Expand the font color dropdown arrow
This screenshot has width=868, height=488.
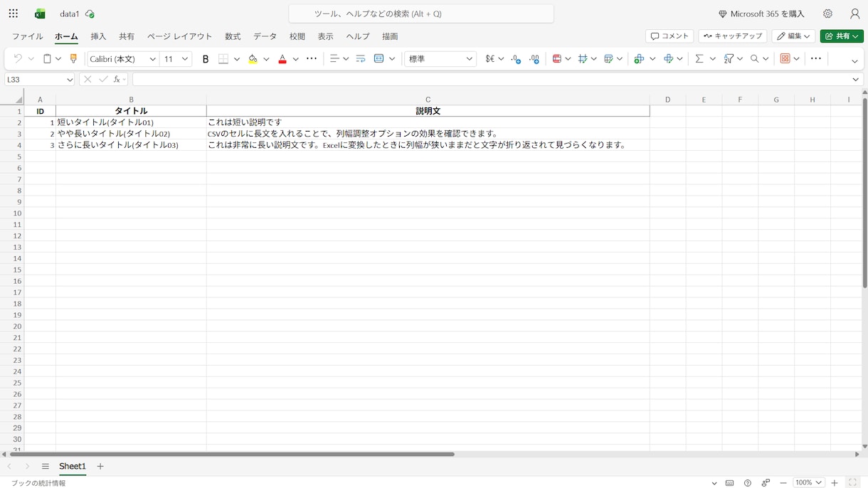click(x=295, y=59)
